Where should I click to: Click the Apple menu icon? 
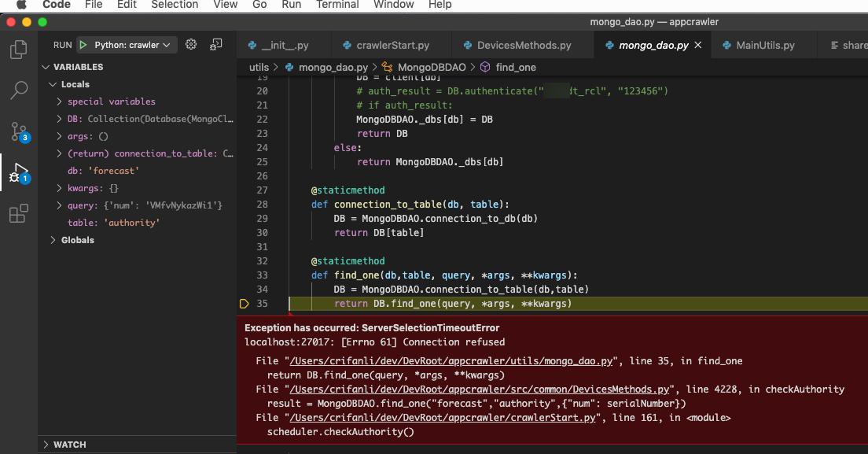click(x=21, y=5)
